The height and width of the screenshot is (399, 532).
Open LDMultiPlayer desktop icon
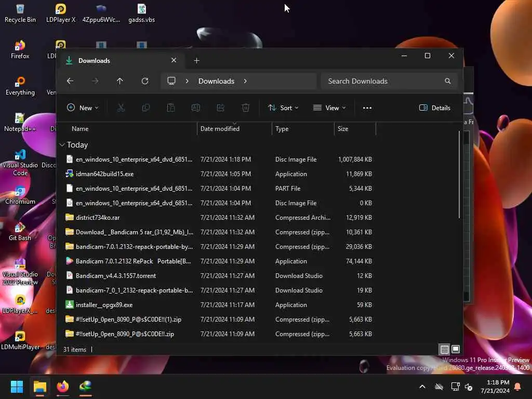(20, 340)
